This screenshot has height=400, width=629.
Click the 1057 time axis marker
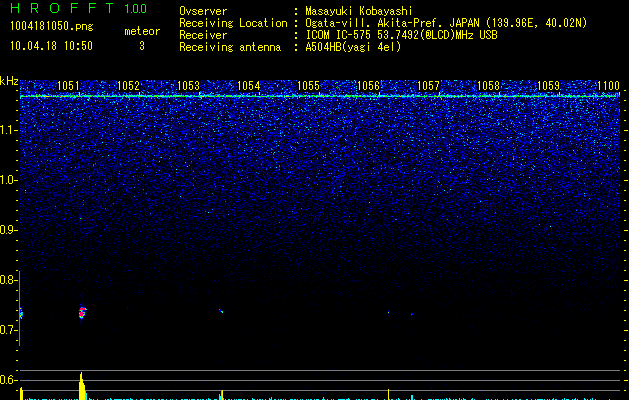(428, 86)
